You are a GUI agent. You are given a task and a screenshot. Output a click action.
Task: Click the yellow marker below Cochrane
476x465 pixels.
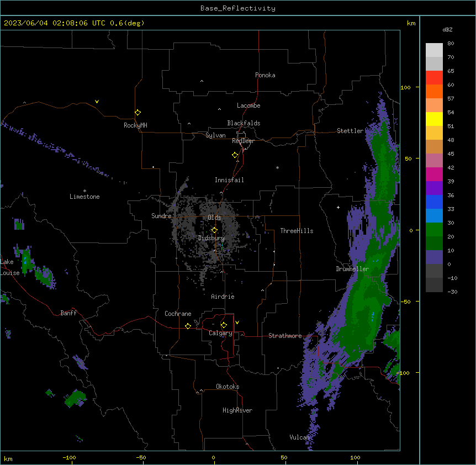click(188, 326)
